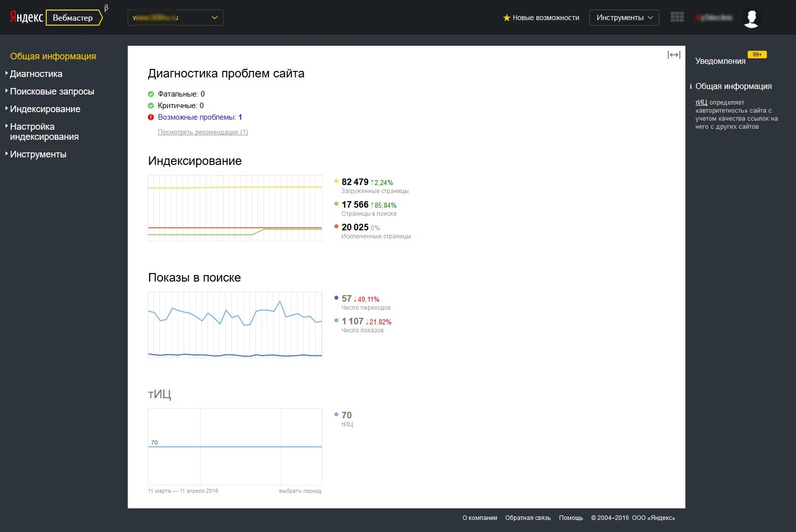This screenshot has height=532, width=796.
Task: Click the Yandex logo
Action: point(26,18)
